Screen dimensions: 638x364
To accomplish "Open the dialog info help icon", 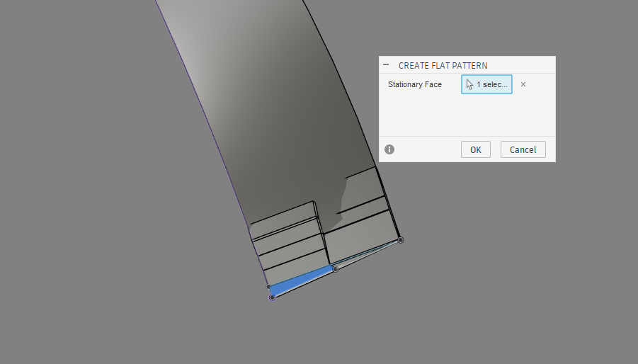I will click(389, 149).
